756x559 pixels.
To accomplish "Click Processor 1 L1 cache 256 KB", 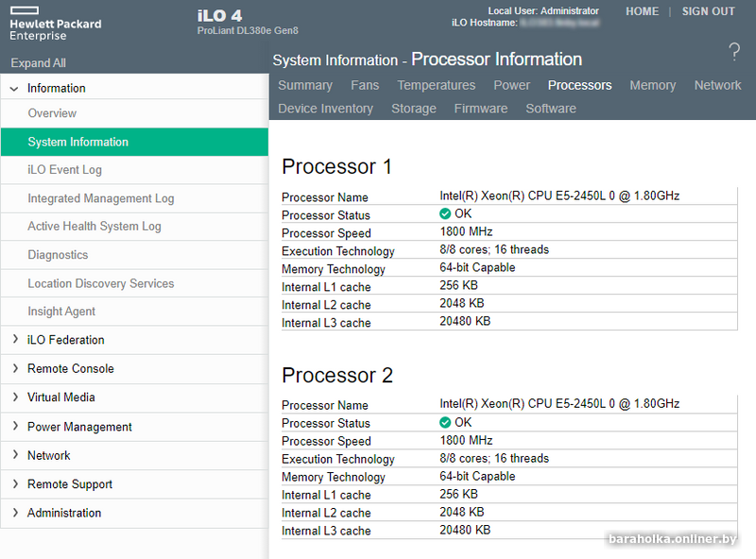I will pyautogui.click(x=458, y=285).
